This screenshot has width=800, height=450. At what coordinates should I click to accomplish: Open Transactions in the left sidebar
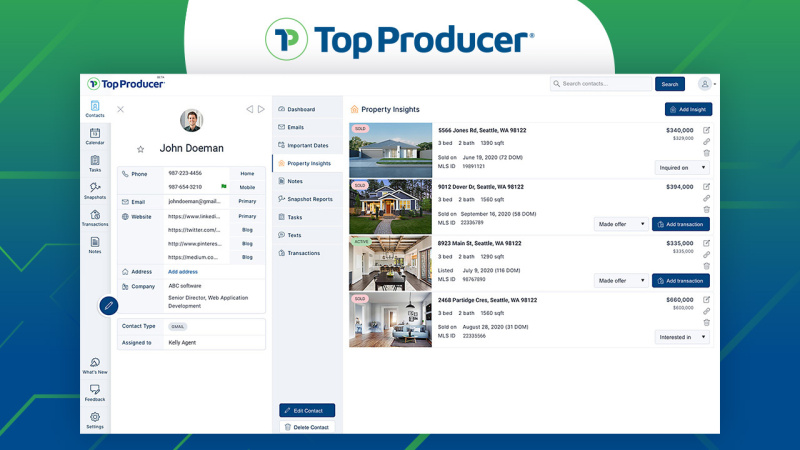pos(95,218)
